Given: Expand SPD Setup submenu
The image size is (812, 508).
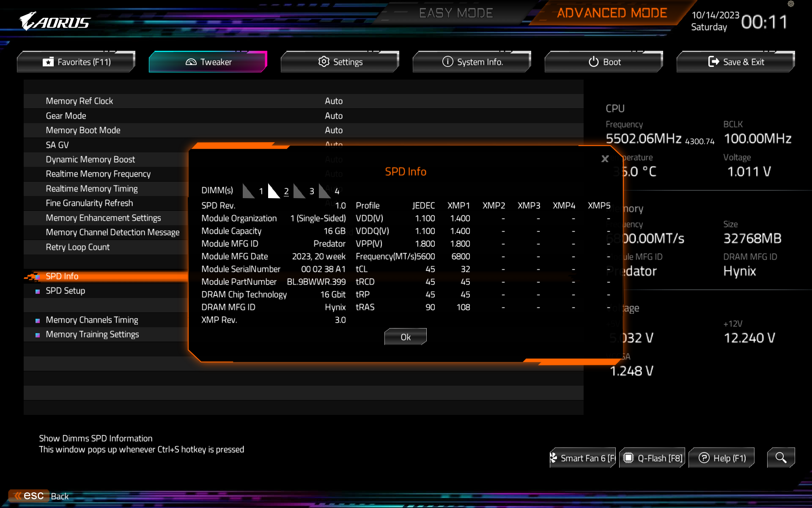Looking at the screenshot, I should pyautogui.click(x=65, y=291).
